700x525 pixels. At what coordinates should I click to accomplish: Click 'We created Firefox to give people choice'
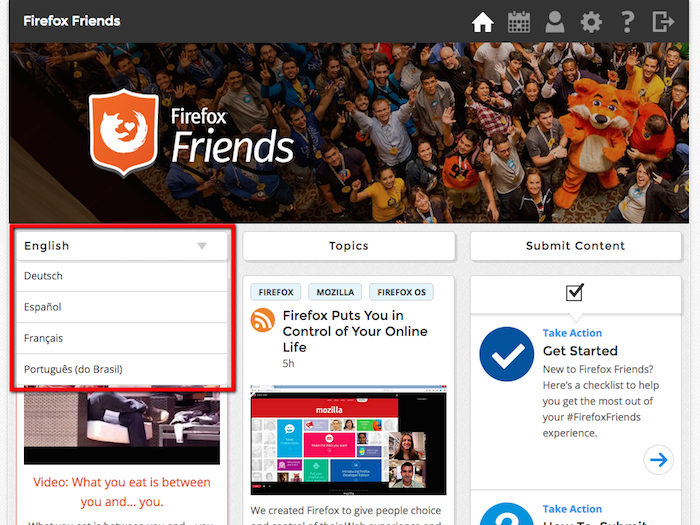pyautogui.click(x=346, y=510)
